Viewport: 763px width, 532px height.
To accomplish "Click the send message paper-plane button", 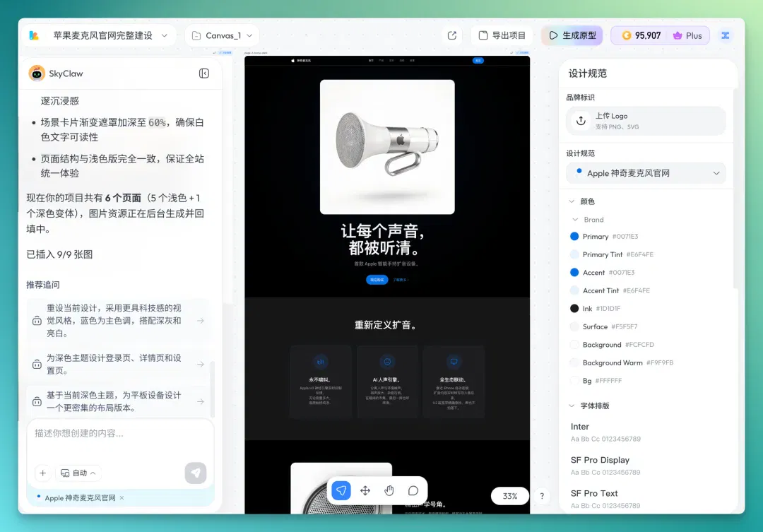I will pos(196,473).
